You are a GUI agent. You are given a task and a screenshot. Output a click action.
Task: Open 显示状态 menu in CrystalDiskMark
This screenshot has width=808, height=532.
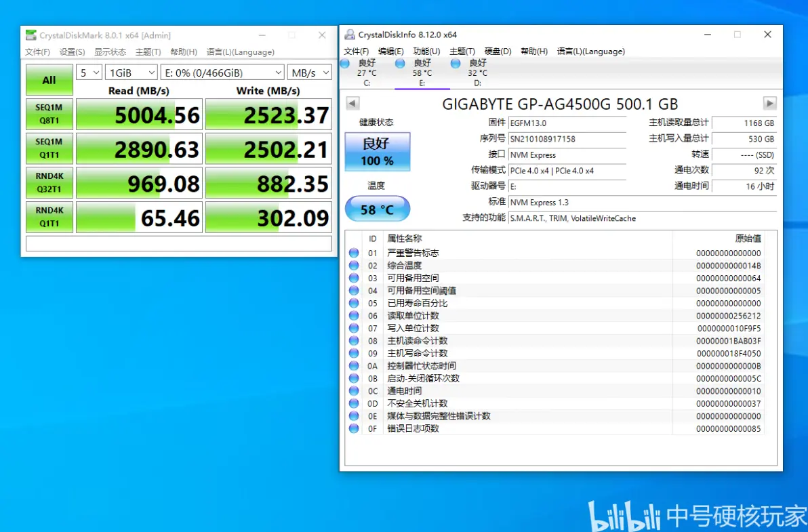(x=110, y=52)
